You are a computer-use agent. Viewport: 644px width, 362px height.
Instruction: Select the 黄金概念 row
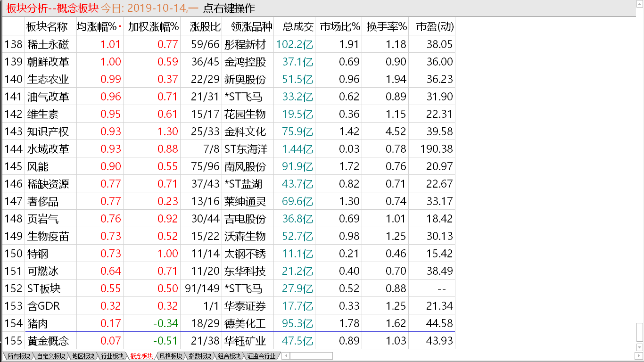229,340
